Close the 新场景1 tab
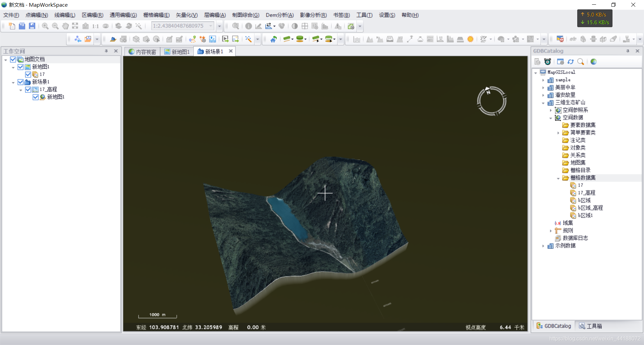The width and height of the screenshot is (644, 345). tap(231, 51)
